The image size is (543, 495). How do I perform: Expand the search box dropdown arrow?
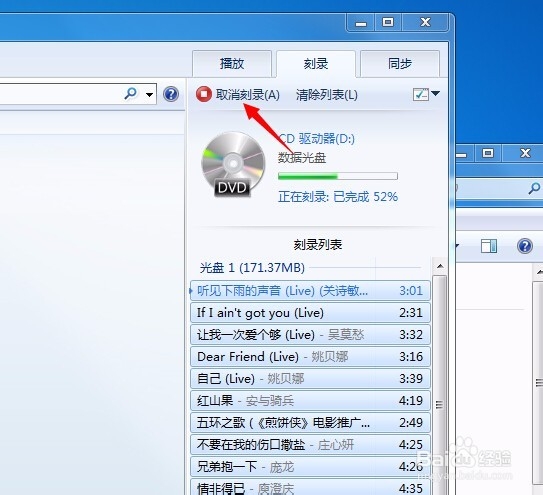click(x=149, y=94)
